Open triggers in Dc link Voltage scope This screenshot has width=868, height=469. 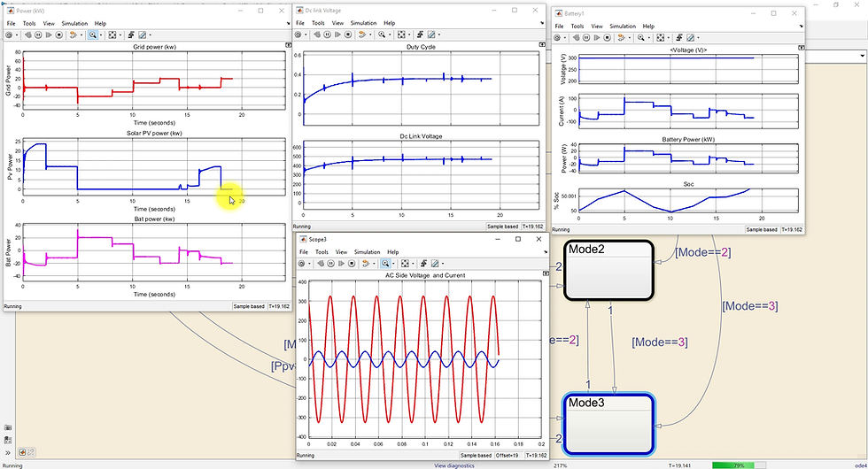point(420,35)
